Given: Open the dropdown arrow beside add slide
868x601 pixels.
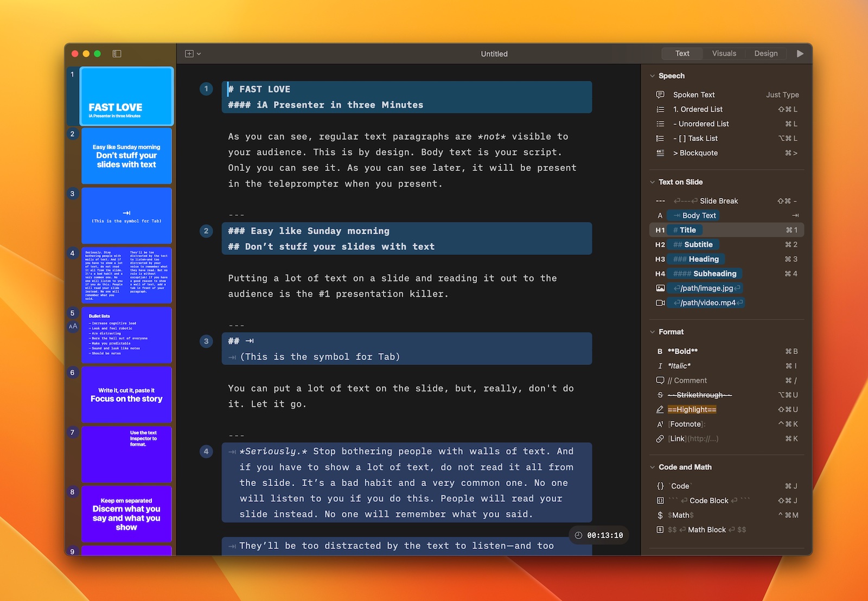Looking at the screenshot, I should click(199, 54).
